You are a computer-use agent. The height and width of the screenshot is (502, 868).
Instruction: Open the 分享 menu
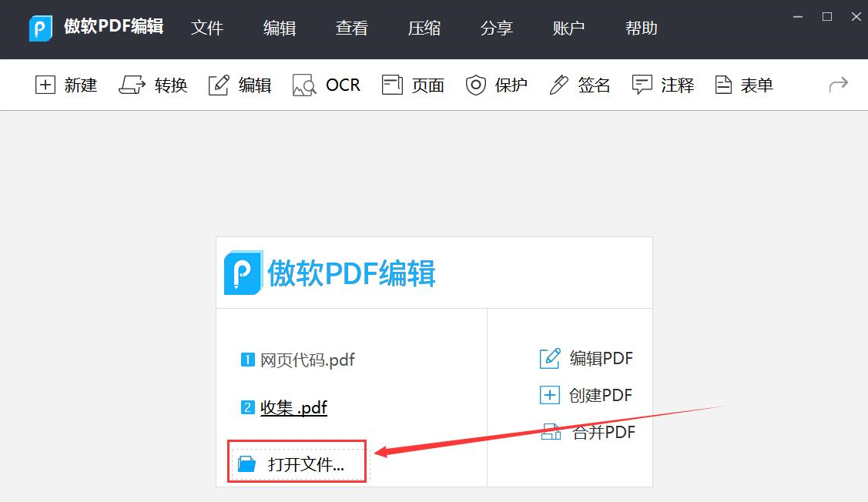(497, 28)
